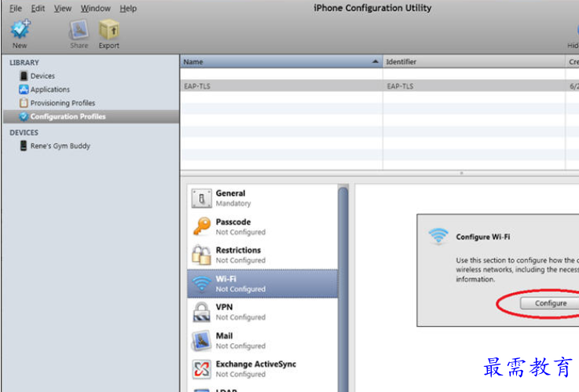Open the File menu

point(16,8)
